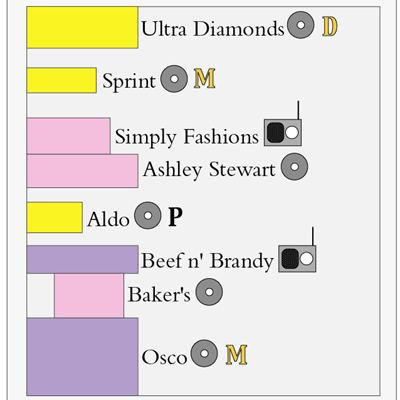Click the Baker's text label
This screenshot has height=400, width=400.
(159, 295)
